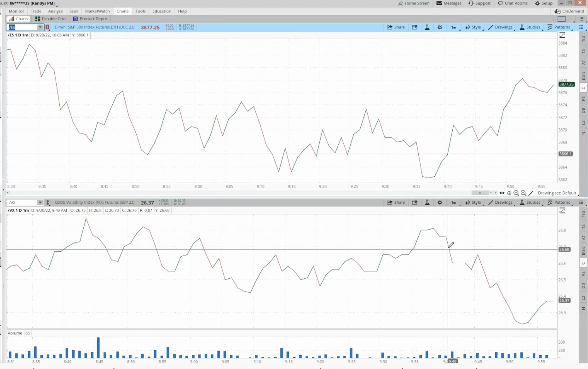
Task: Click pan crosshair icon under /ES chart
Action: pos(509,193)
